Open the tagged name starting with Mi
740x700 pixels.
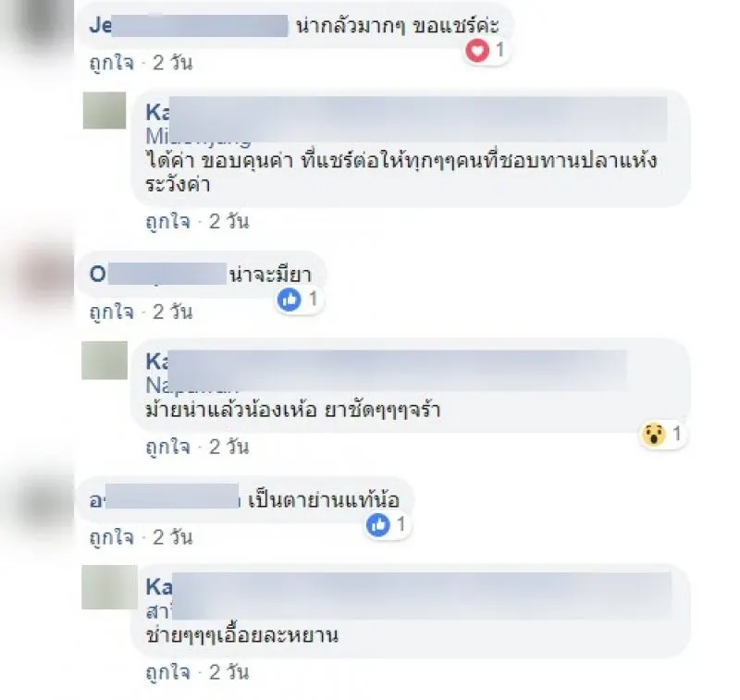click(198, 137)
